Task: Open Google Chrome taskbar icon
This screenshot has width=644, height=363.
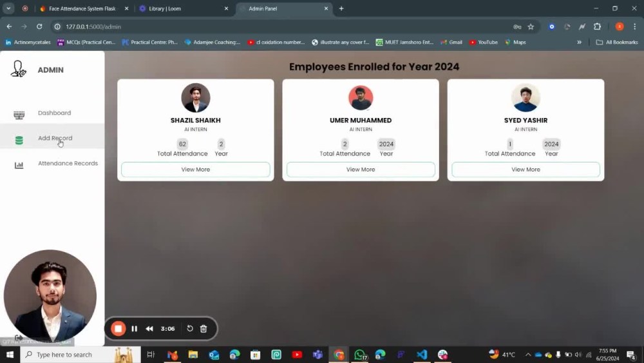Action: (x=339, y=355)
